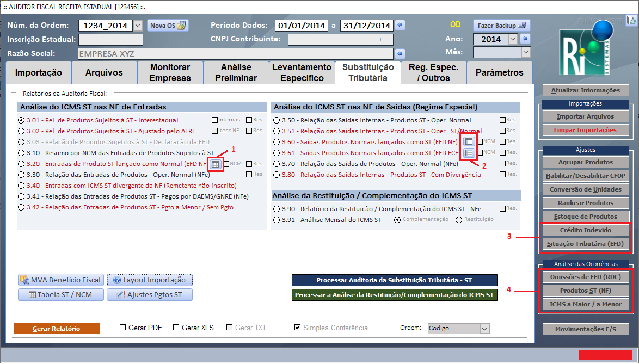Screen dimensions: 639x364
Task: Click the Inscrição Estadual input field
Action: pyautogui.click(x=110, y=40)
